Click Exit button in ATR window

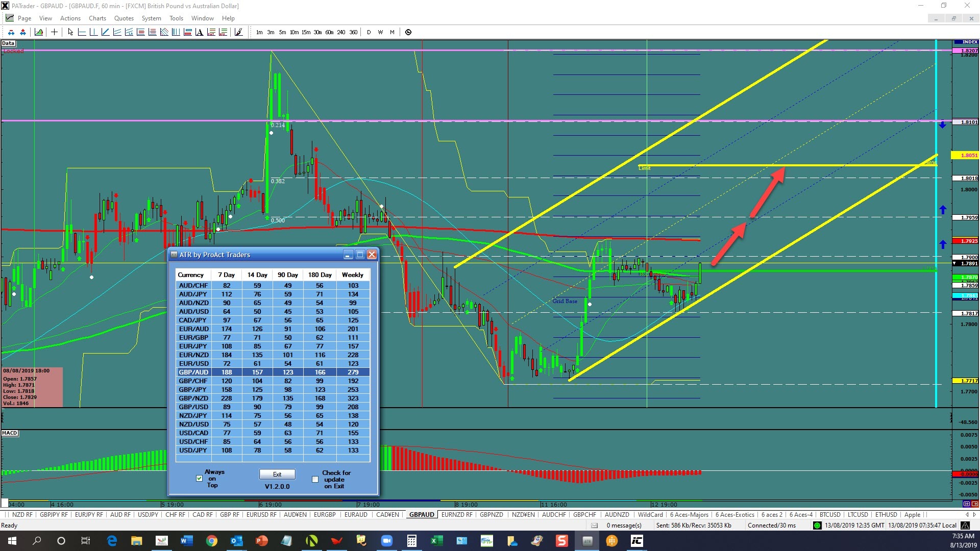[x=277, y=474]
